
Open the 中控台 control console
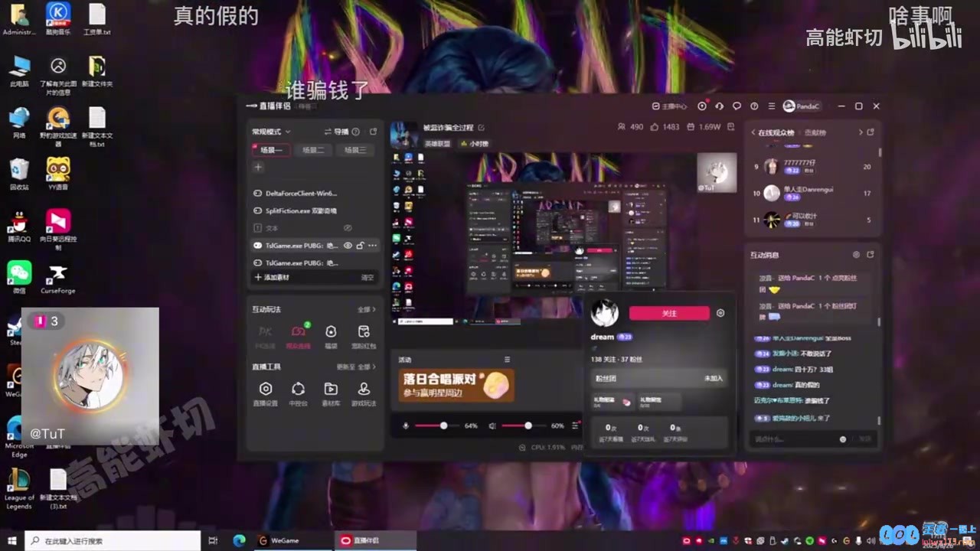point(298,393)
